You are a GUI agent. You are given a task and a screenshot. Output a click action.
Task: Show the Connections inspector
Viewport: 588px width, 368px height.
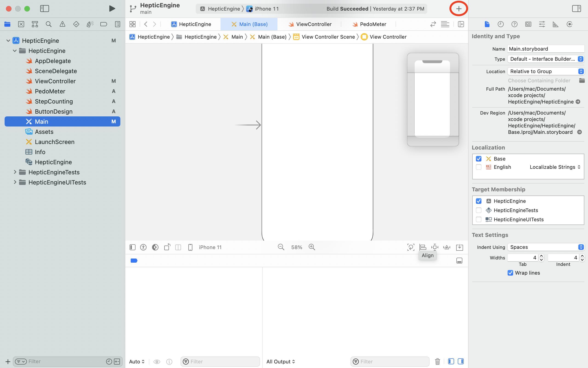pos(569,24)
